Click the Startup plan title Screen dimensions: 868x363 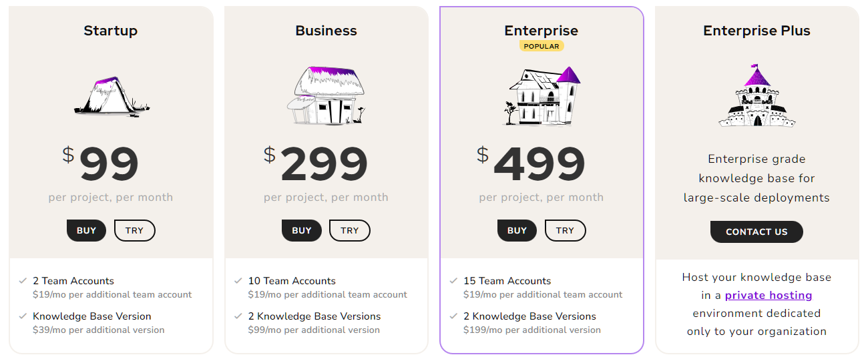point(111,31)
